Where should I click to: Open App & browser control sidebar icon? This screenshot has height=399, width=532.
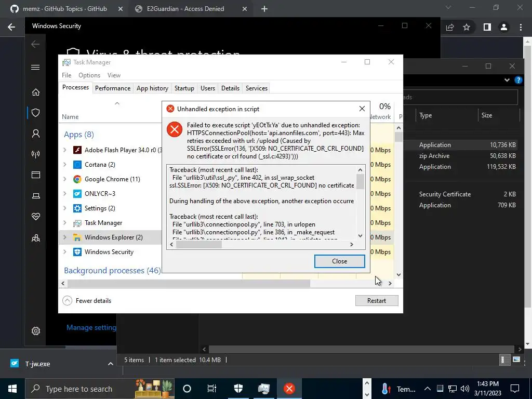pyautogui.click(x=36, y=175)
